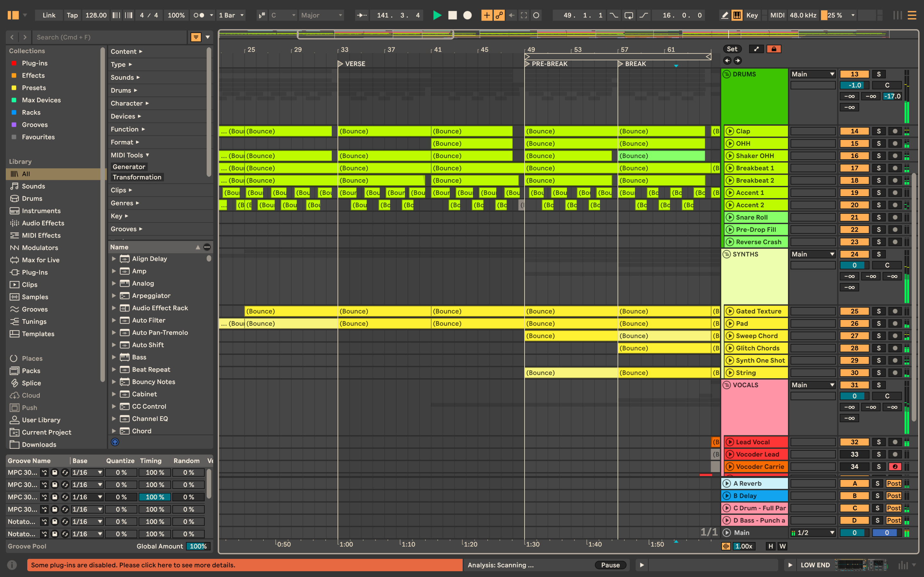Enable Draw Mode pencil icon
This screenshot has height=577, width=924.
tap(724, 15)
